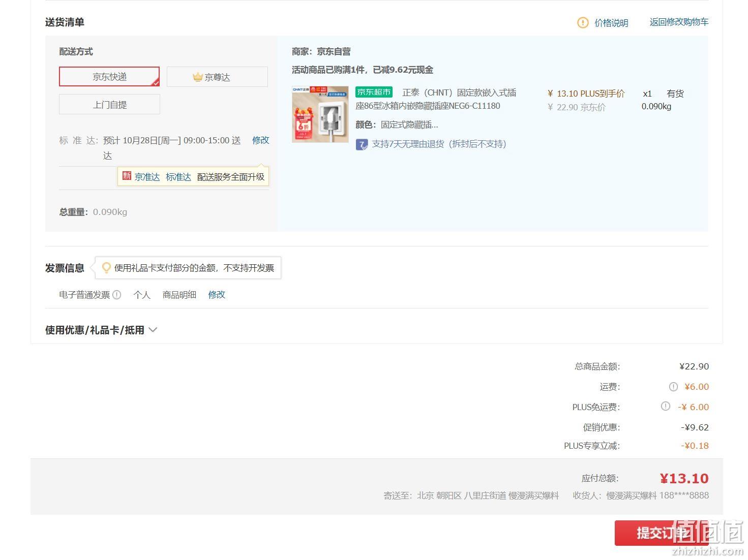Open 京准达 delivery service link
The image size is (748, 560).
tap(147, 177)
